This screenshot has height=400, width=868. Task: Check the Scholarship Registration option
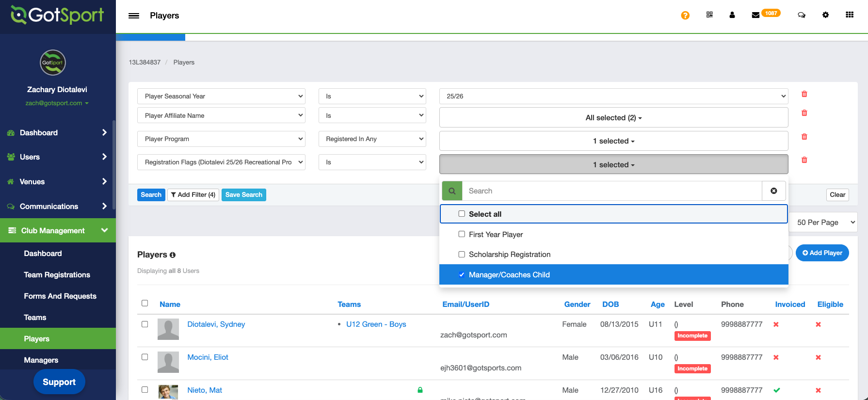462,254
